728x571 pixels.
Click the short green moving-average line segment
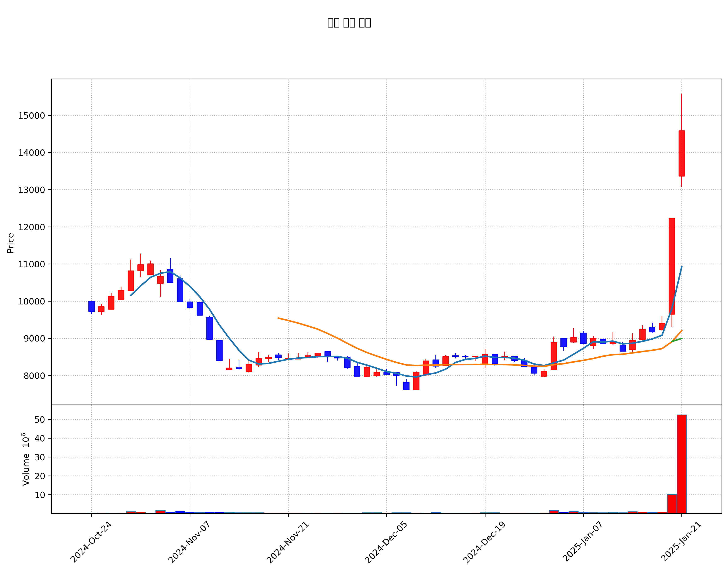(x=676, y=340)
